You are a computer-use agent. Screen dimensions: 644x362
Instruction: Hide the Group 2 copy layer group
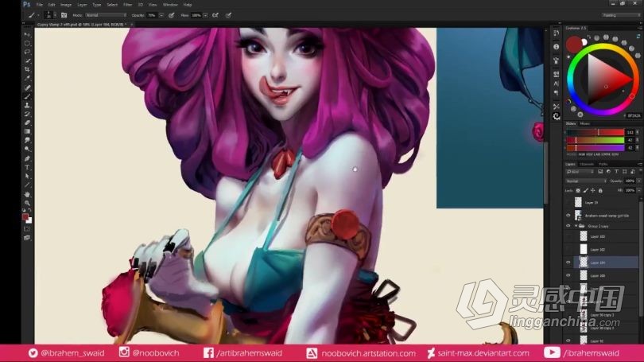click(x=568, y=226)
